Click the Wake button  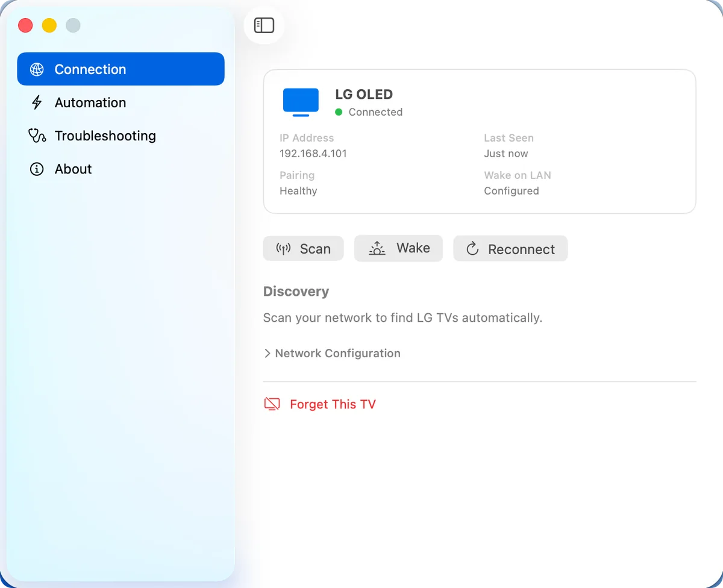pos(398,248)
